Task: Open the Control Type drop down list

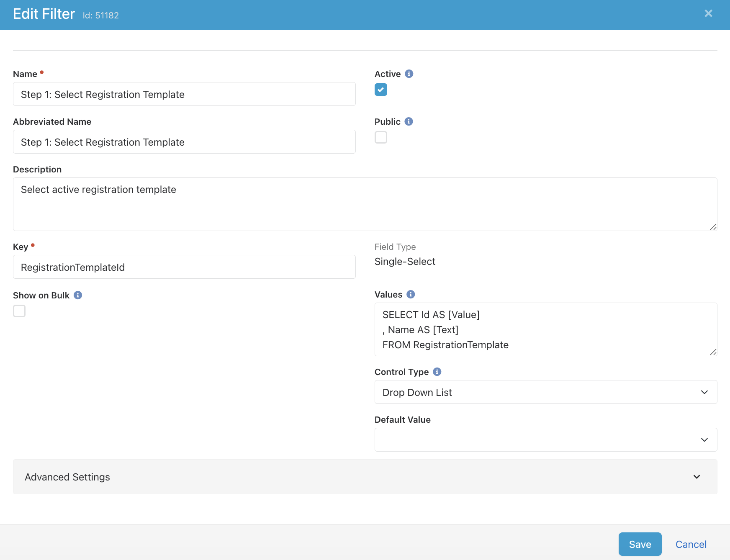Action: 545,392
